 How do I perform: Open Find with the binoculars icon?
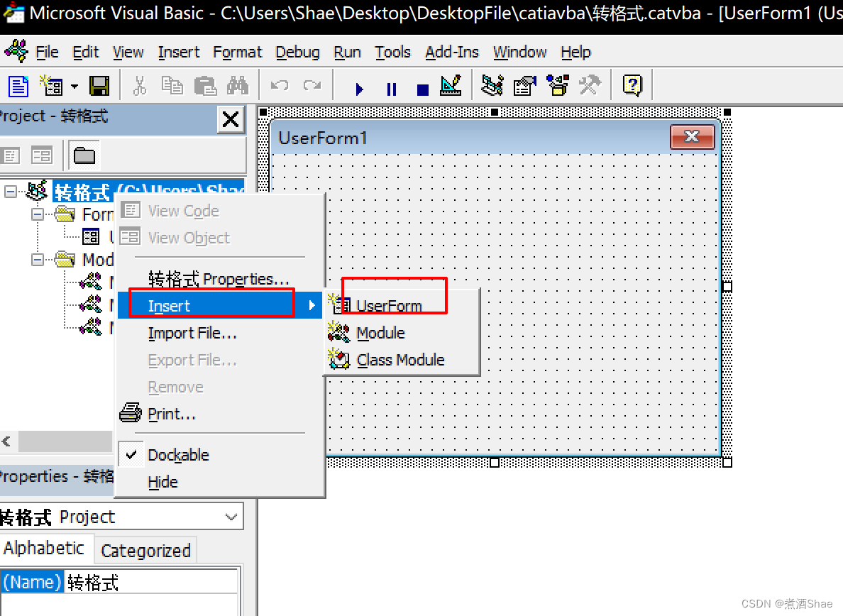[238, 86]
